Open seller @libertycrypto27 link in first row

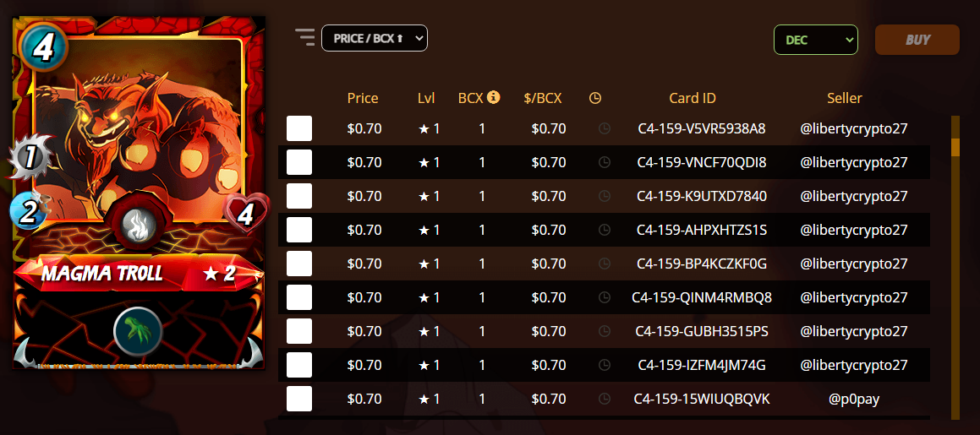[x=854, y=129]
